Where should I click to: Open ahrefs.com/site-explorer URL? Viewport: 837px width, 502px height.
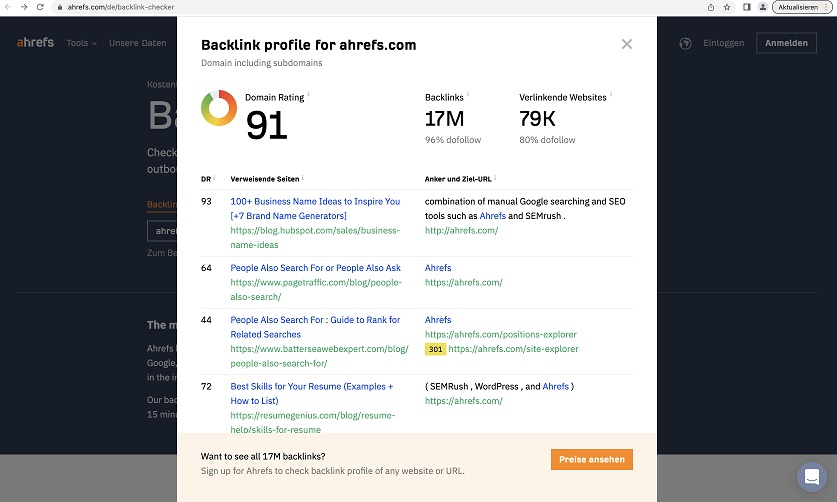[514, 349]
